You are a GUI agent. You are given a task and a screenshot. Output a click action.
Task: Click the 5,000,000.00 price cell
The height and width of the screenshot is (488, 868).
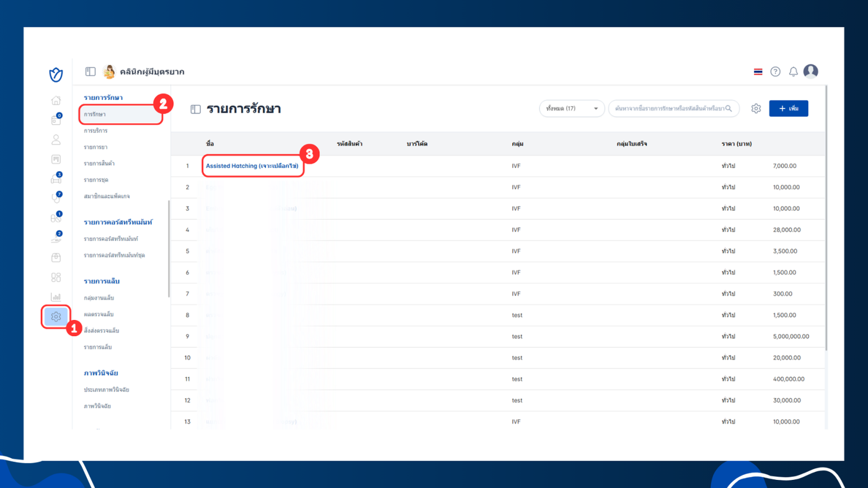(x=791, y=337)
